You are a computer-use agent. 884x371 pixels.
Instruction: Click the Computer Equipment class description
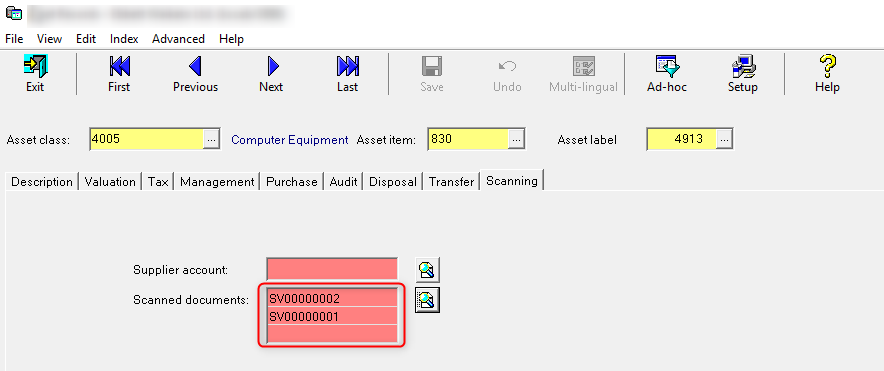coord(290,140)
